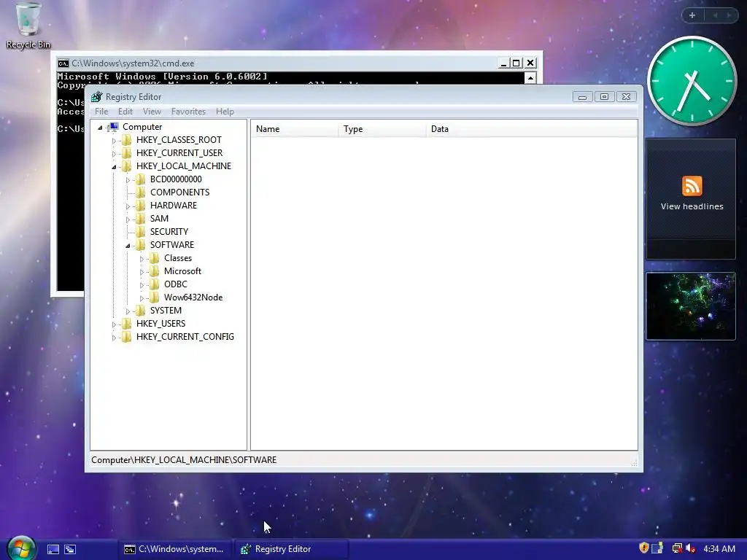This screenshot has width=747, height=560.
Task: Click the Data column header
Action: coord(532,129)
